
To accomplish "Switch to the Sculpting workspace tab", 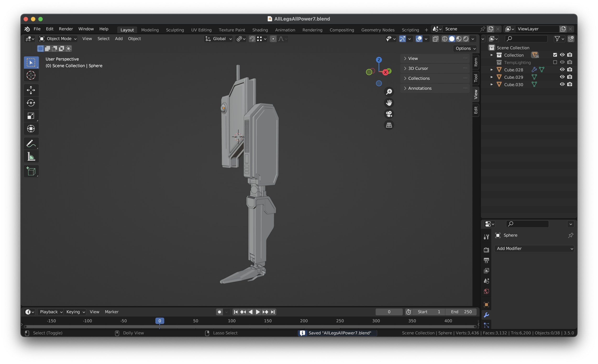I will click(175, 30).
